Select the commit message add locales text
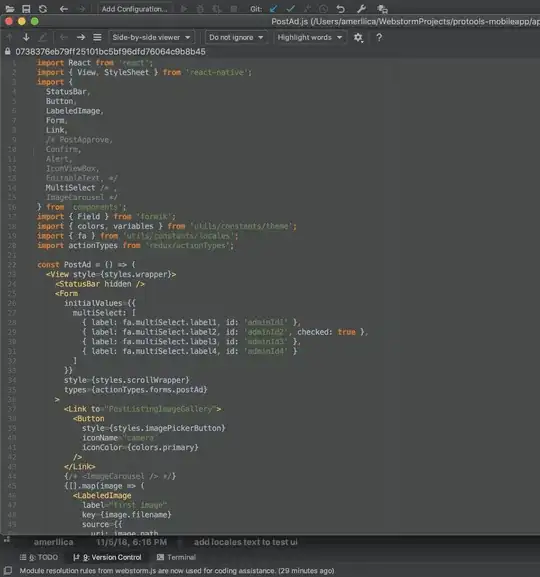540x577 pixels. tap(246, 542)
